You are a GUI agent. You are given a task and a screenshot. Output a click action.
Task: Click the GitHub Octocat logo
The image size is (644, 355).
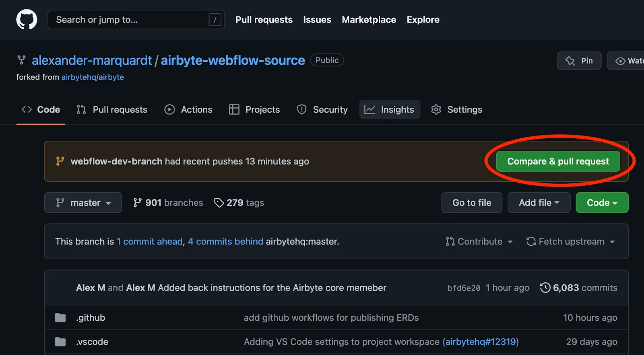click(27, 19)
